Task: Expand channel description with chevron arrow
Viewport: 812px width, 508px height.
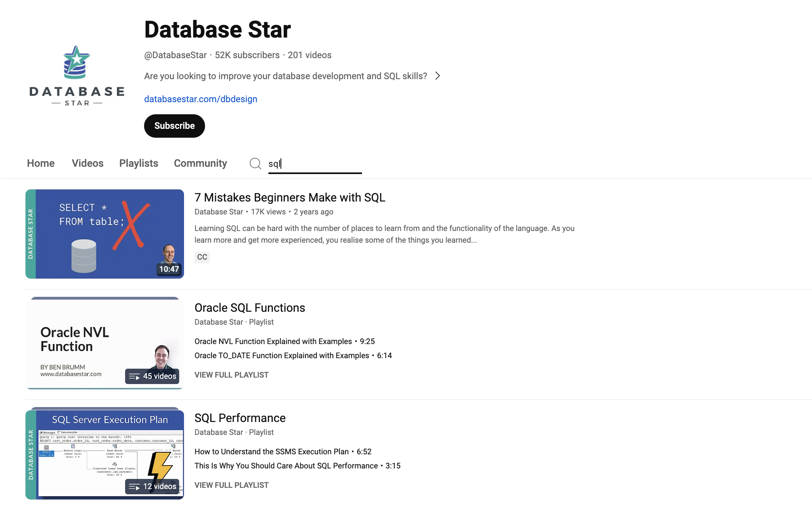Action: click(x=437, y=76)
